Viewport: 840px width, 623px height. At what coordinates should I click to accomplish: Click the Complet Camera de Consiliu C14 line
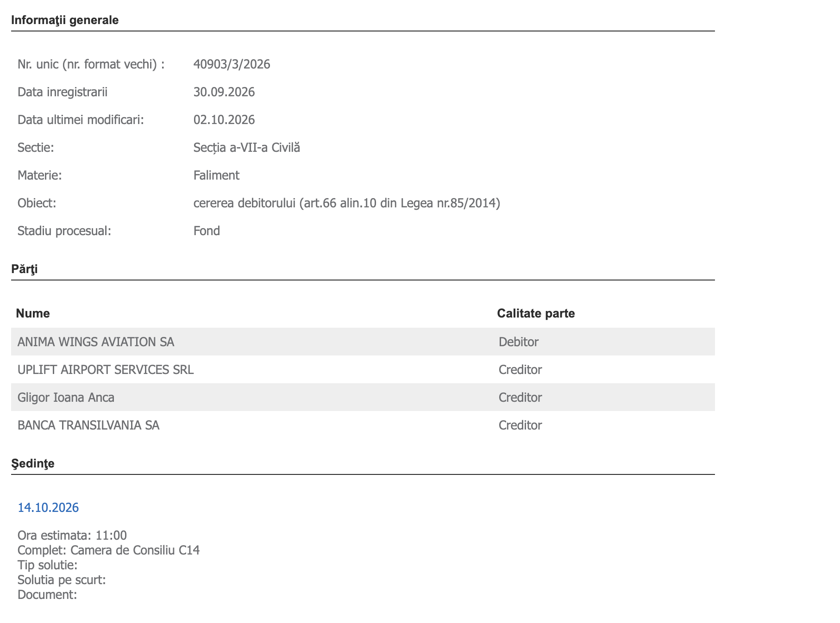(109, 550)
